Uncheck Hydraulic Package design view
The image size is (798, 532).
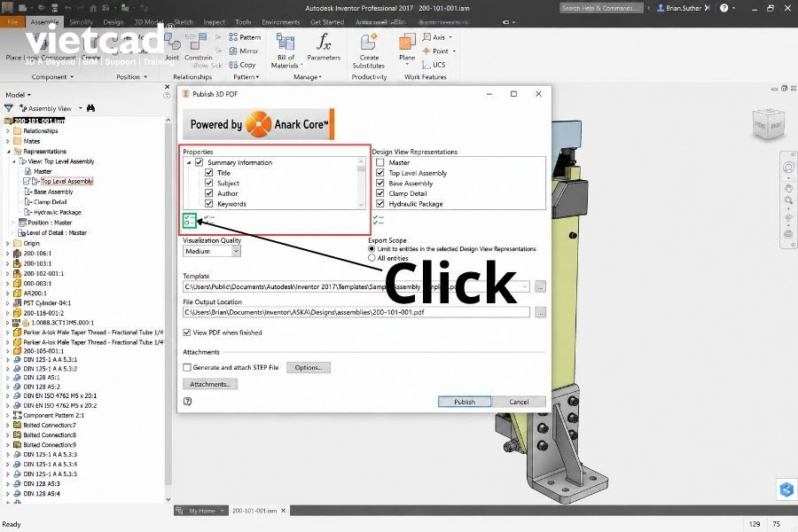(x=379, y=204)
